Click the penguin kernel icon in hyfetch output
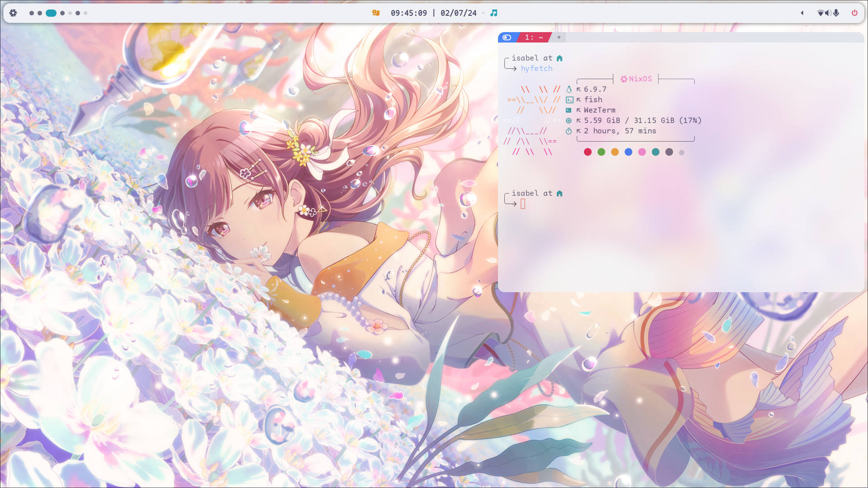 click(569, 90)
